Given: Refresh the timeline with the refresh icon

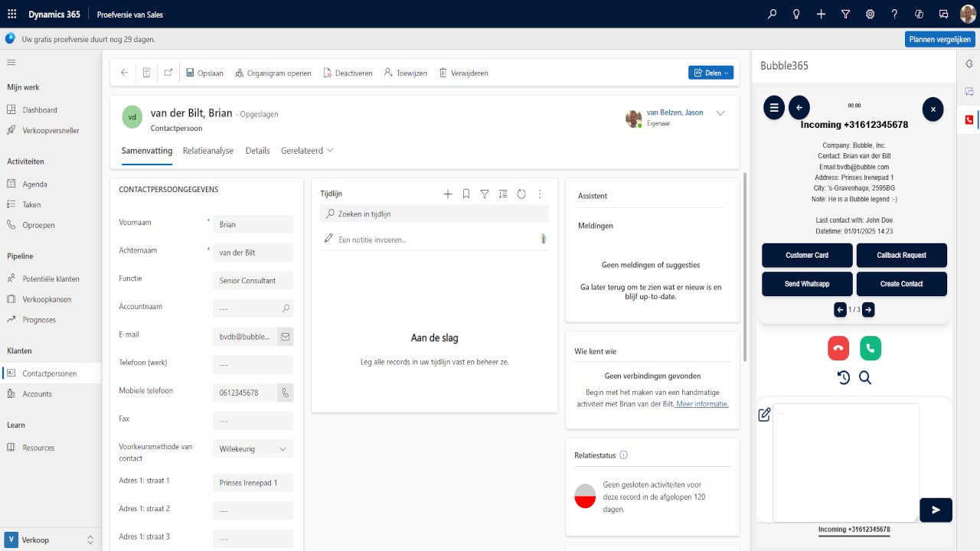Looking at the screenshot, I should (521, 194).
